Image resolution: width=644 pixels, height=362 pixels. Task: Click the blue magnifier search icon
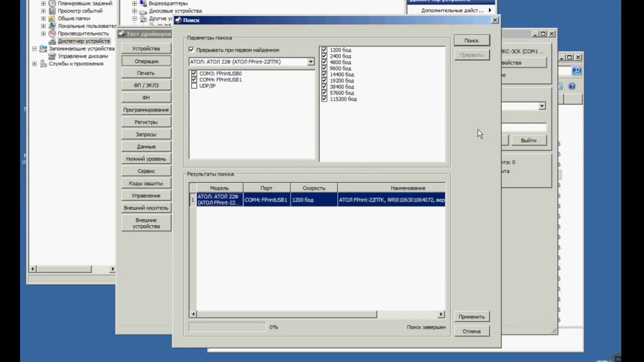coord(577,71)
